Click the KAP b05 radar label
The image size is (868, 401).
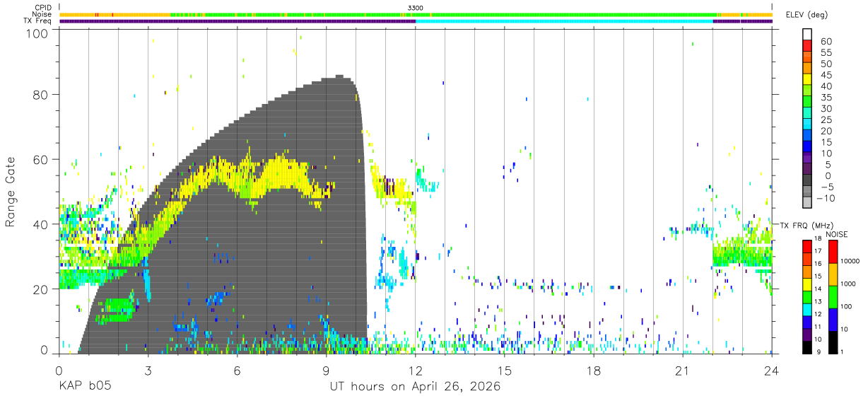[85, 387]
